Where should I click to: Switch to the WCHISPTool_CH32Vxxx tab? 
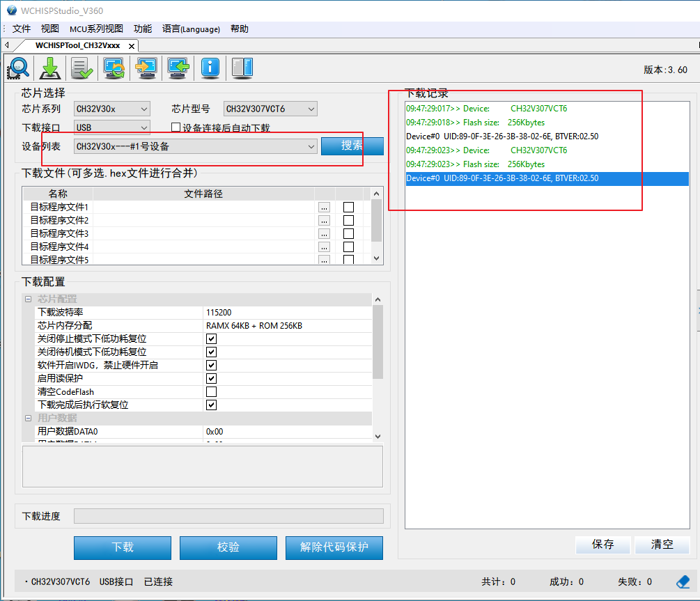point(77,44)
